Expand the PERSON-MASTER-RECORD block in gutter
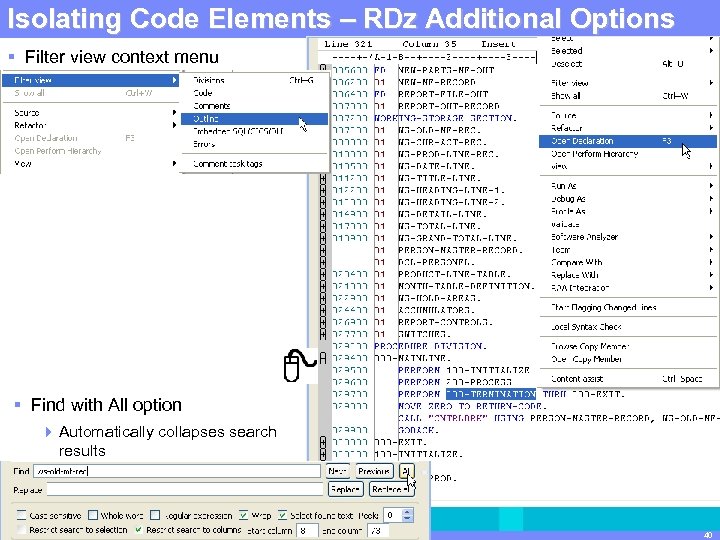The height and width of the screenshot is (540, 720). coord(323,250)
